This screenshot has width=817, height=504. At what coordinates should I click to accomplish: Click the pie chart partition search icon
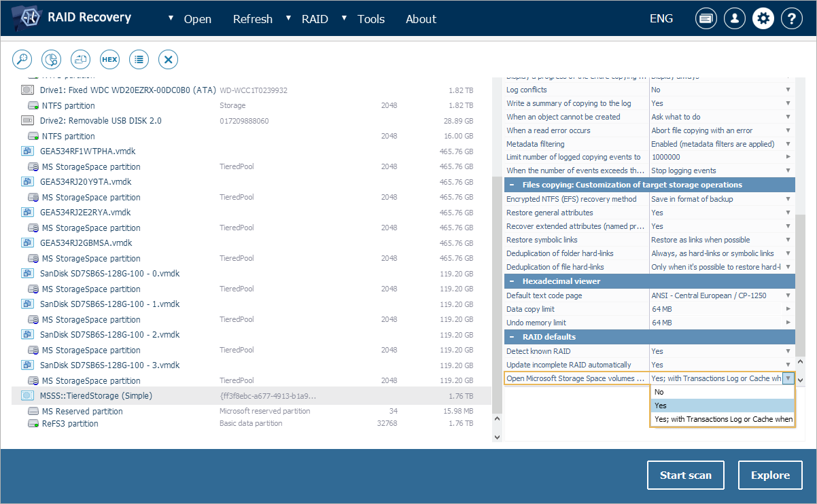pyautogui.click(x=52, y=59)
